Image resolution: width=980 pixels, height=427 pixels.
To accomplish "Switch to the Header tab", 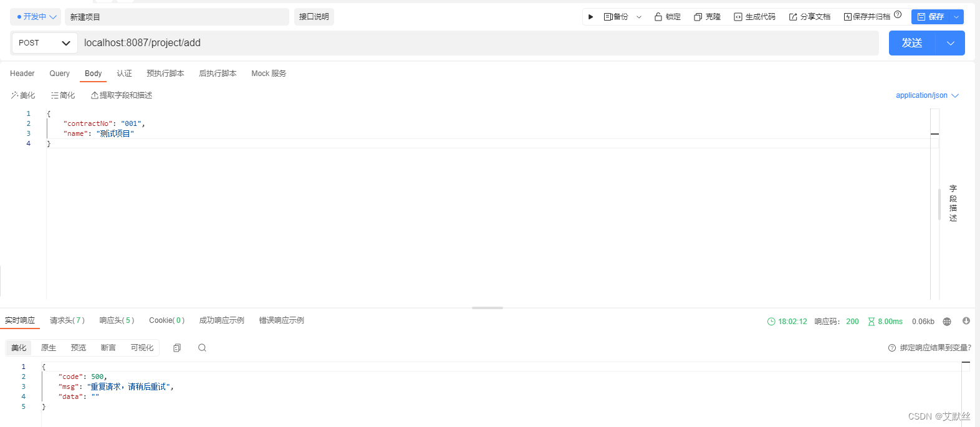I will click(22, 74).
